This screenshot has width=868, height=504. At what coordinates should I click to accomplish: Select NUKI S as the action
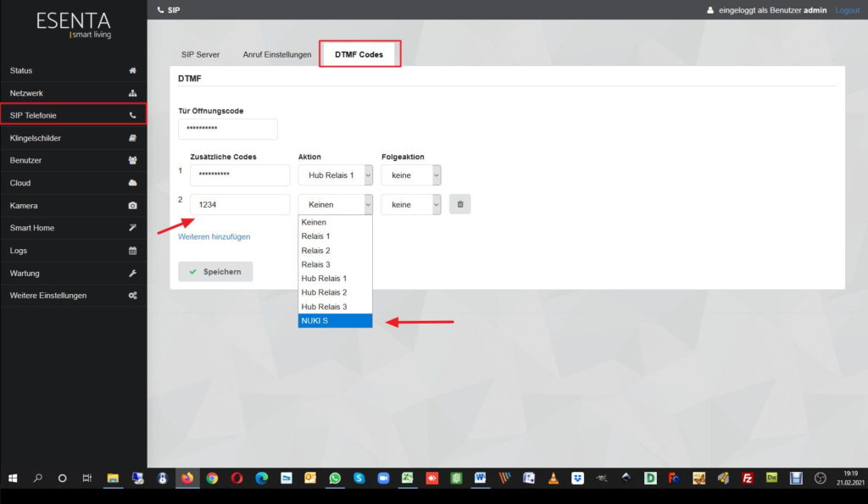click(335, 320)
